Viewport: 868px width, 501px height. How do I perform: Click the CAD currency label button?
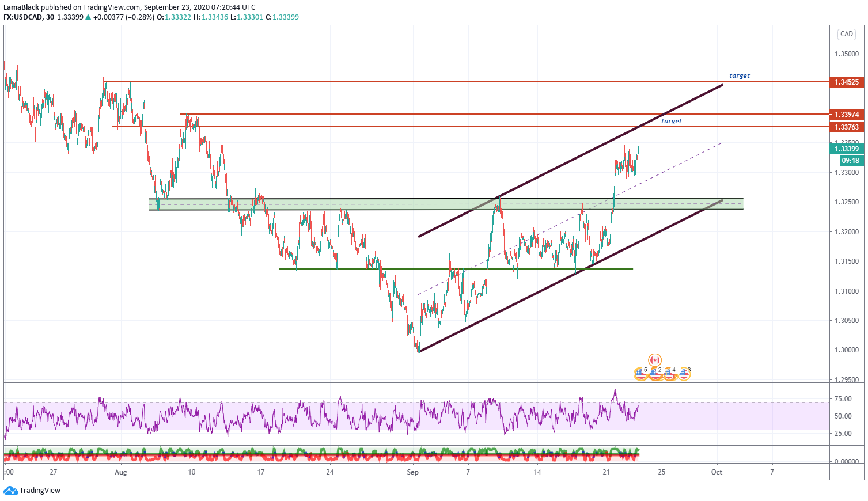(846, 34)
